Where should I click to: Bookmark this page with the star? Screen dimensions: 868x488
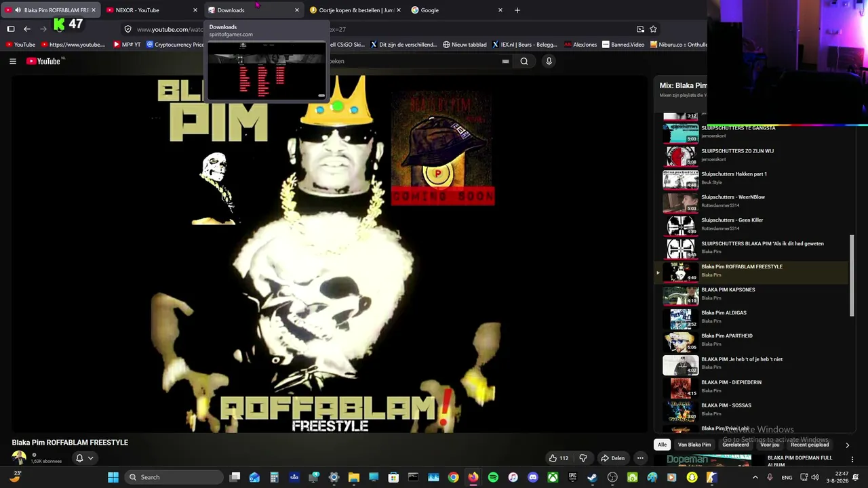(x=653, y=29)
